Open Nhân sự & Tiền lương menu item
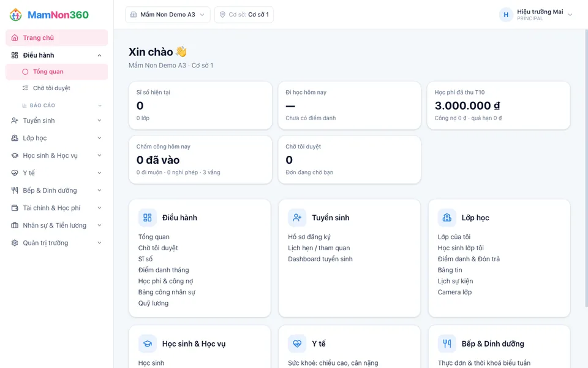This screenshot has width=588, height=368. point(56,225)
